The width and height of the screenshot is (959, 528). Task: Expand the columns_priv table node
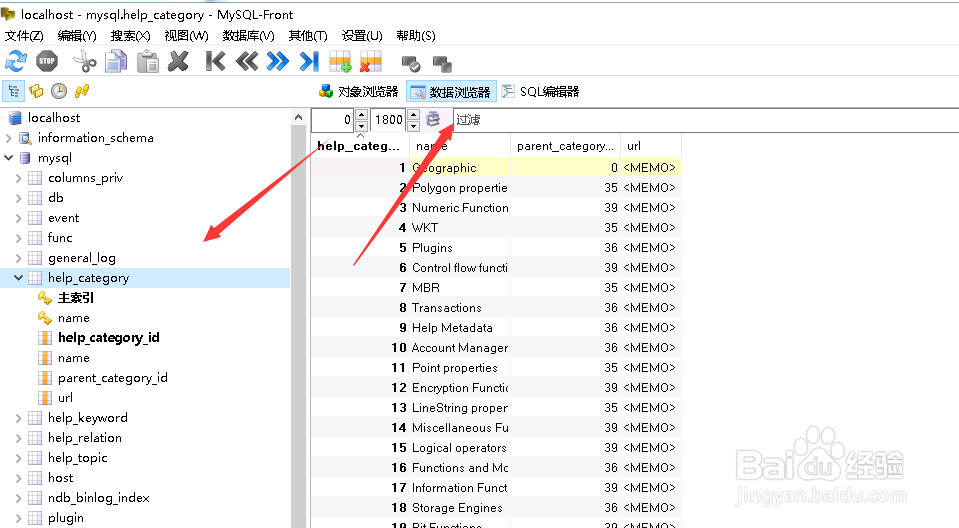point(18,178)
